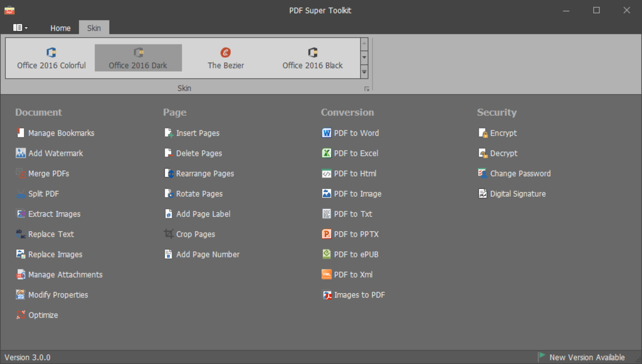Click the Merge PDFs icon
This screenshot has height=364, width=642.
coord(21,174)
